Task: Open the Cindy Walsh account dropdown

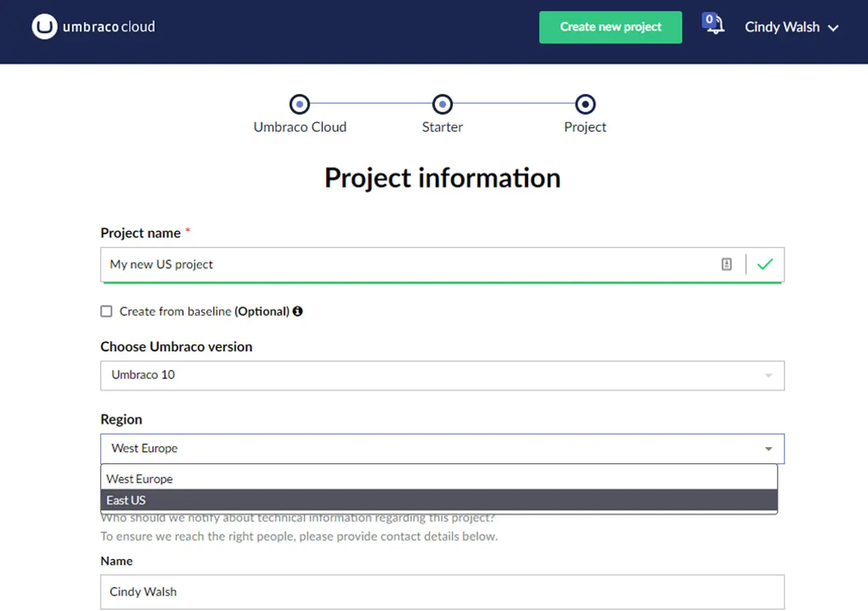Action: tap(791, 27)
